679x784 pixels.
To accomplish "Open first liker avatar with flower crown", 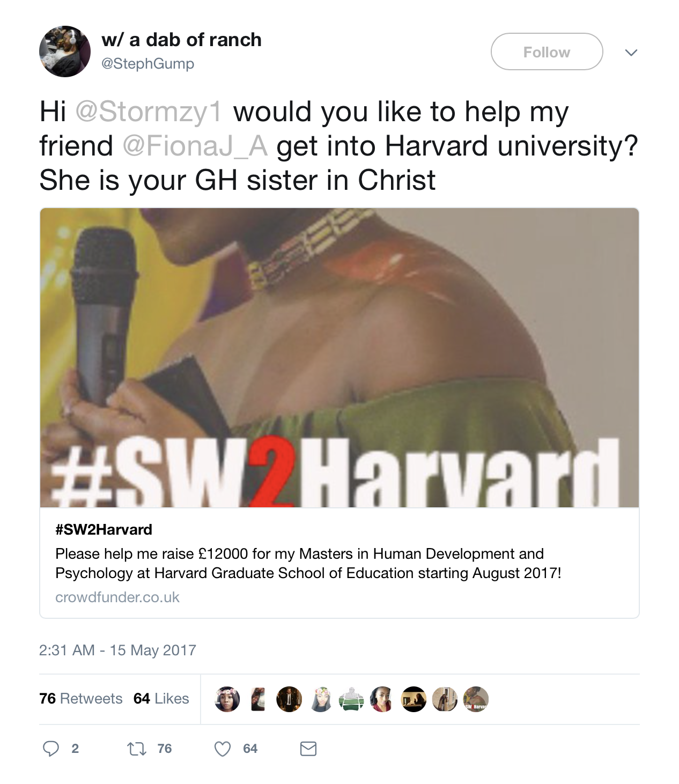I will [x=227, y=699].
